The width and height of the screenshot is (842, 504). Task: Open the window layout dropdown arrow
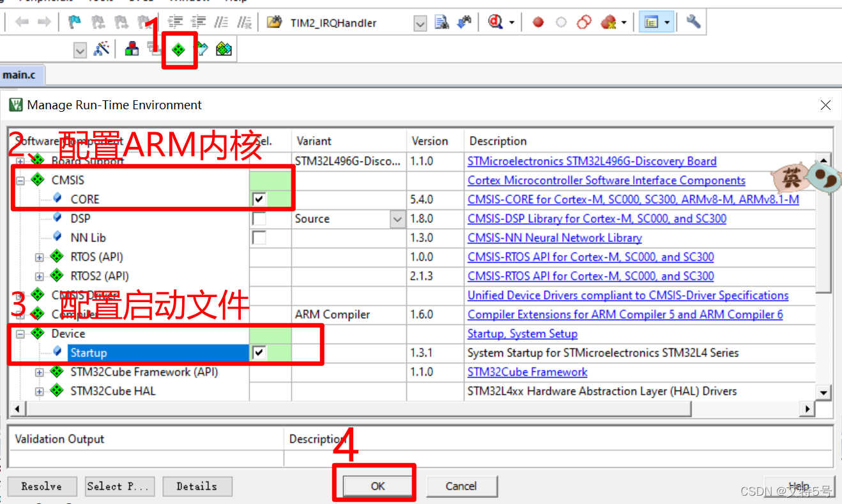point(667,23)
